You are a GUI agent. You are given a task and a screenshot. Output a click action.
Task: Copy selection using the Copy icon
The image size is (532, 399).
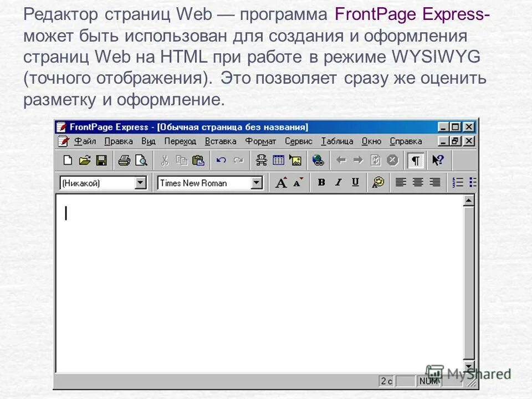[182, 160]
